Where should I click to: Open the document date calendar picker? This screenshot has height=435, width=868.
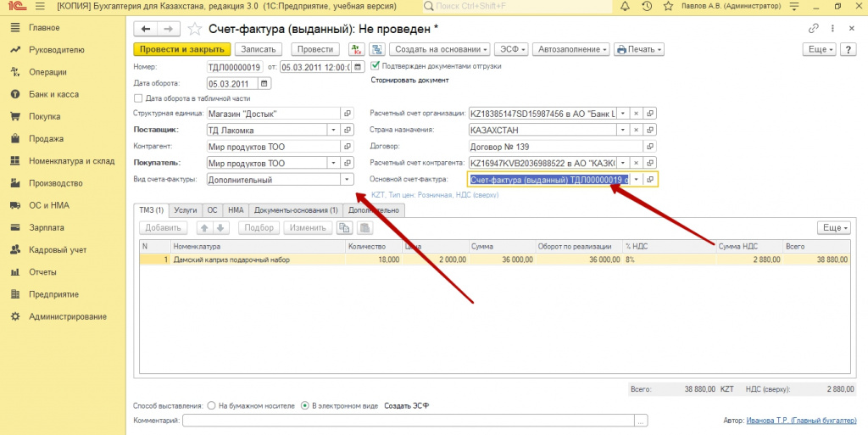[x=359, y=67]
